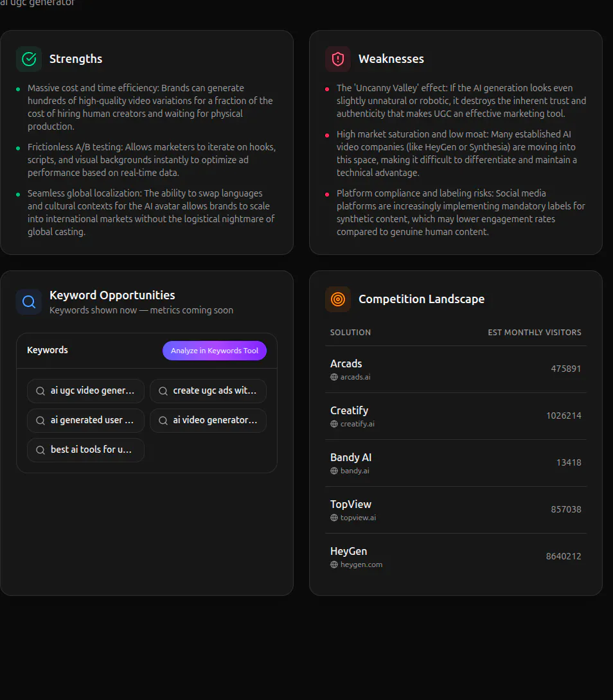Click the 'Frictionless A/B testing' bullet
The image size is (613, 700).
(152, 160)
